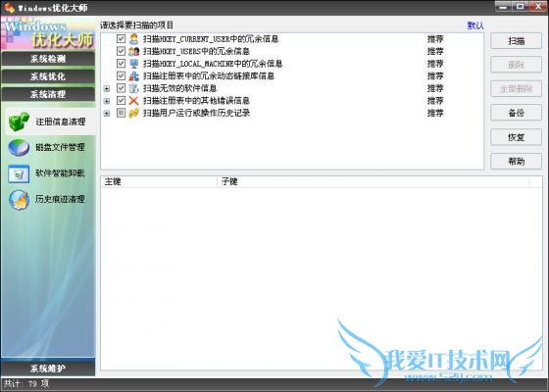The height and width of the screenshot is (392, 549).
Task: Sort by the 子键 column header
Action: (374, 181)
